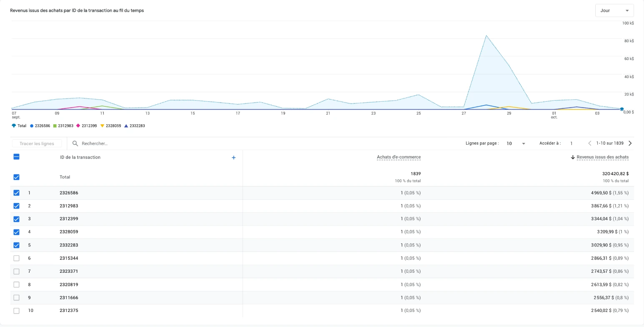This screenshot has height=327, width=644.
Task: Click the Accéder à page number field
Action: (x=571, y=143)
